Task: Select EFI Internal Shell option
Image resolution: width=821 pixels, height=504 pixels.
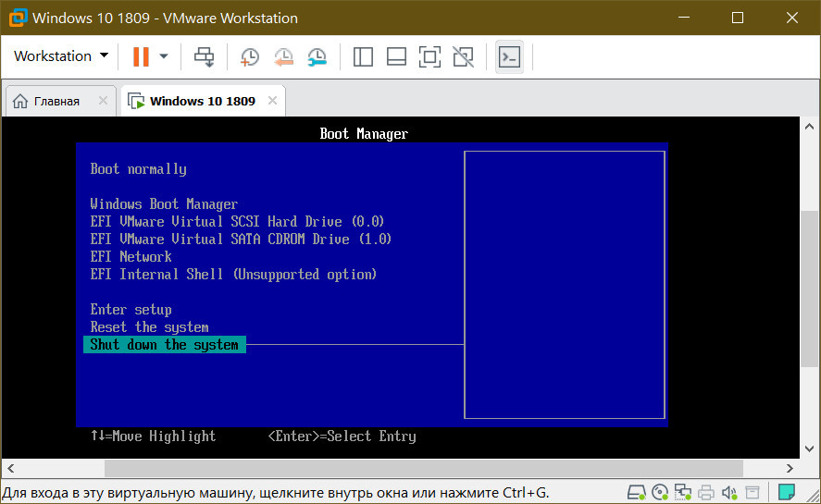Action: tap(233, 275)
